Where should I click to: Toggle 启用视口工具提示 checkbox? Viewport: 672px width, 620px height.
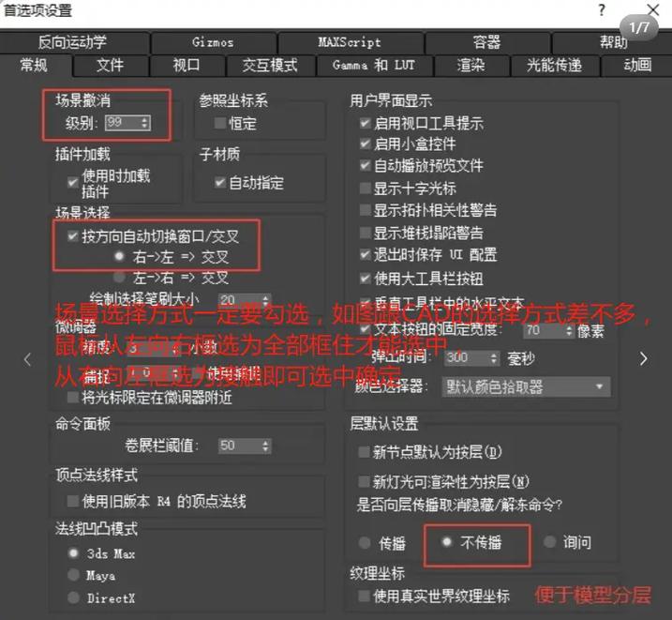(366, 123)
